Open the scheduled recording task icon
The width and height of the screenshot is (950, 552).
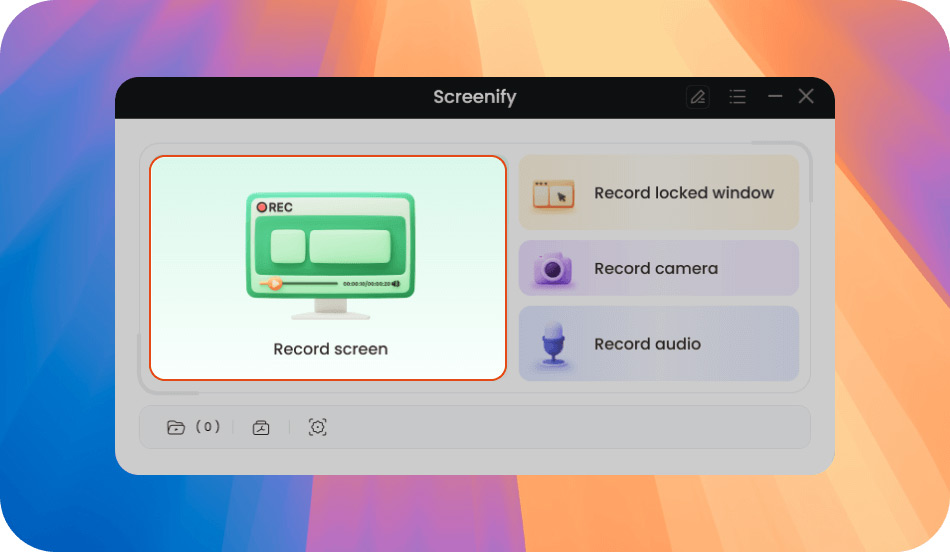tap(261, 427)
